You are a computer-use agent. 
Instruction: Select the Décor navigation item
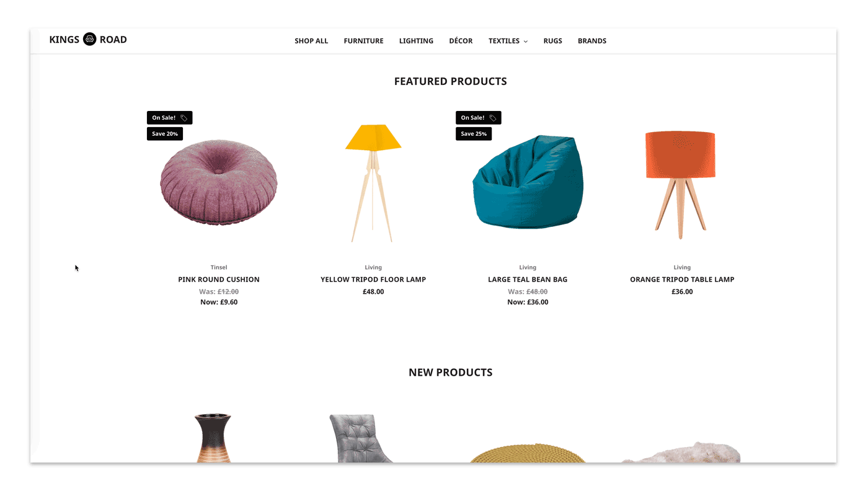click(x=461, y=41)
